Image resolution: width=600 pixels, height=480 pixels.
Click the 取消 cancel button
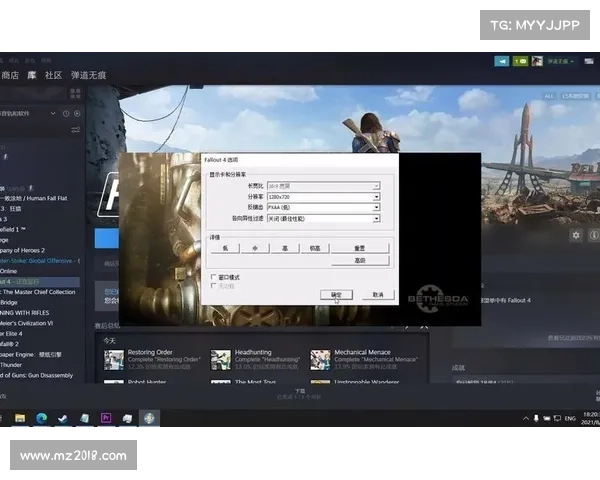tap(378, 294)
